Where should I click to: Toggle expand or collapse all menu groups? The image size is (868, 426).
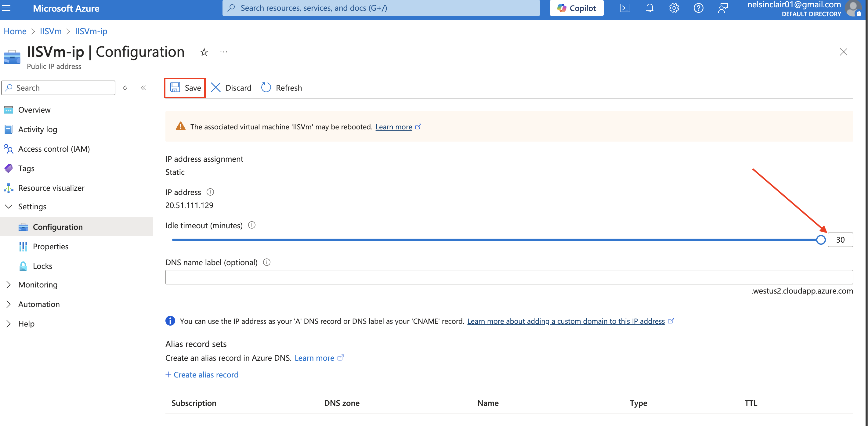125,88
